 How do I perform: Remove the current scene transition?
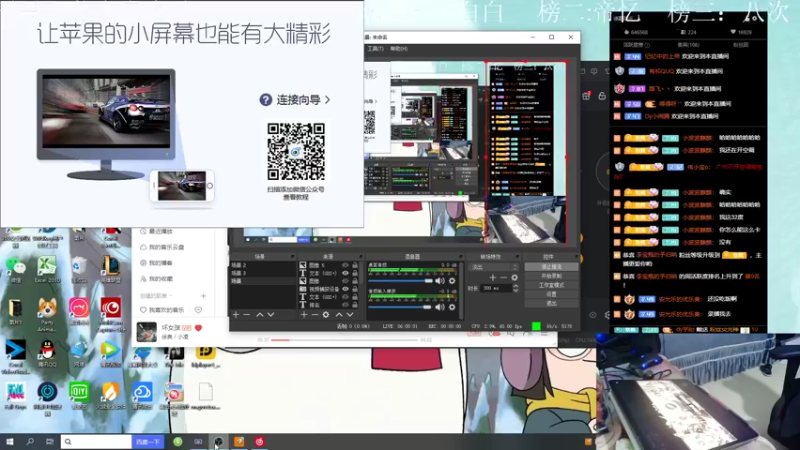pos(504,278)
